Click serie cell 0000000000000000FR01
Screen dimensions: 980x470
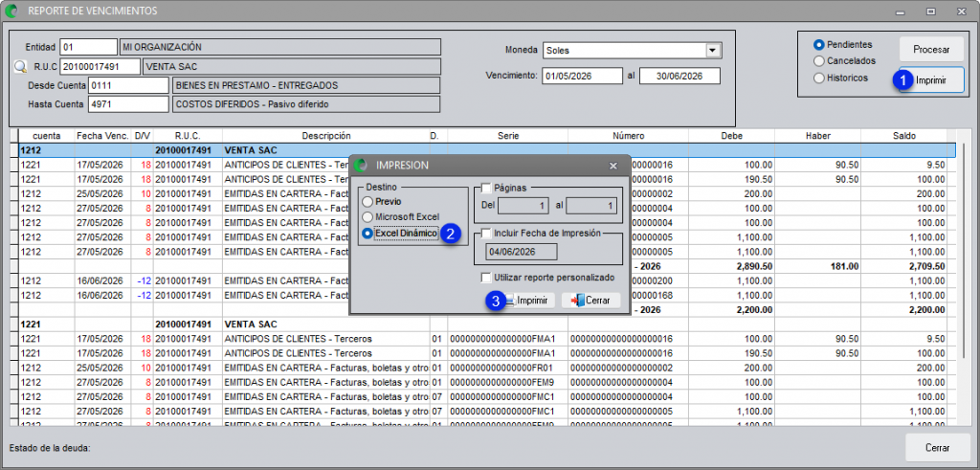tap(507, 368)
